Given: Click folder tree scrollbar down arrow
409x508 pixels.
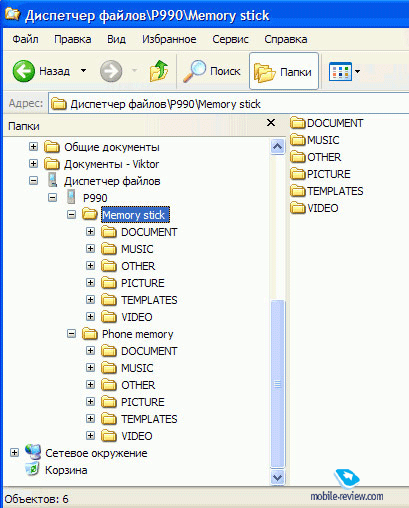Looking at the screenshot, I should pyautogui.click(x=278, y=477).
